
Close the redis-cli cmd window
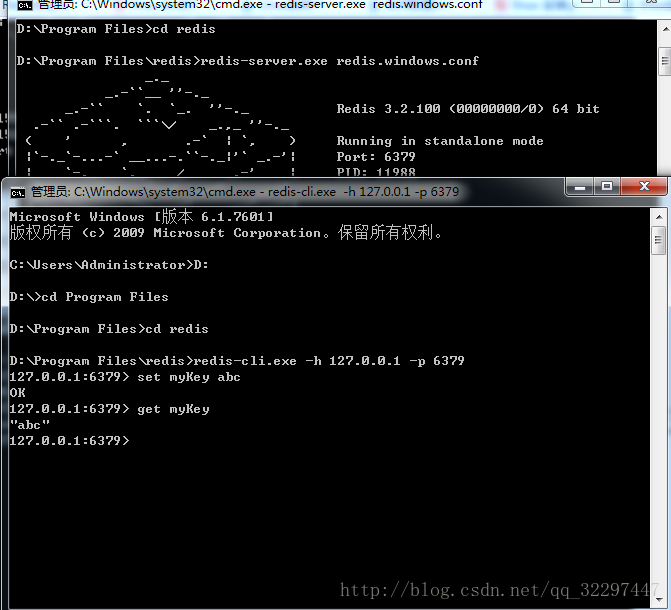tap(644, 187)
